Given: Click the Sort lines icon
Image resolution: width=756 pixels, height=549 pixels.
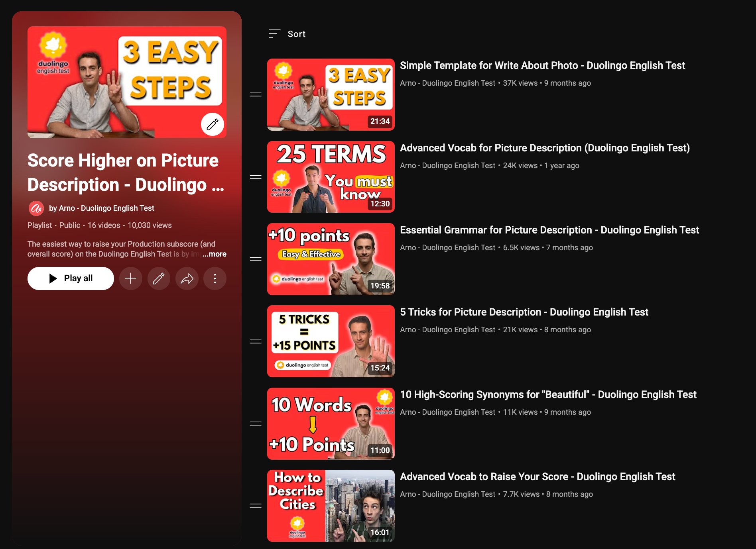Looking at the screenshot, I should pyautogui.click(x=274, y=34).
